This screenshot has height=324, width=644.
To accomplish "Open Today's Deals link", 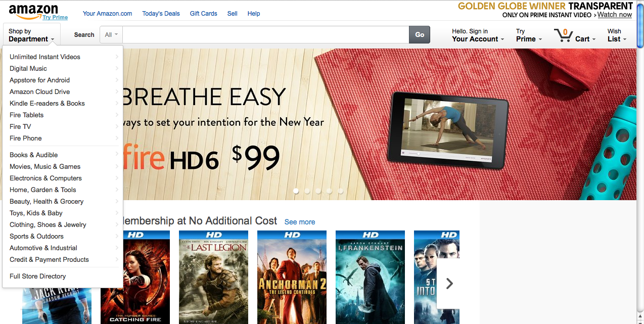I will (161, 14).
